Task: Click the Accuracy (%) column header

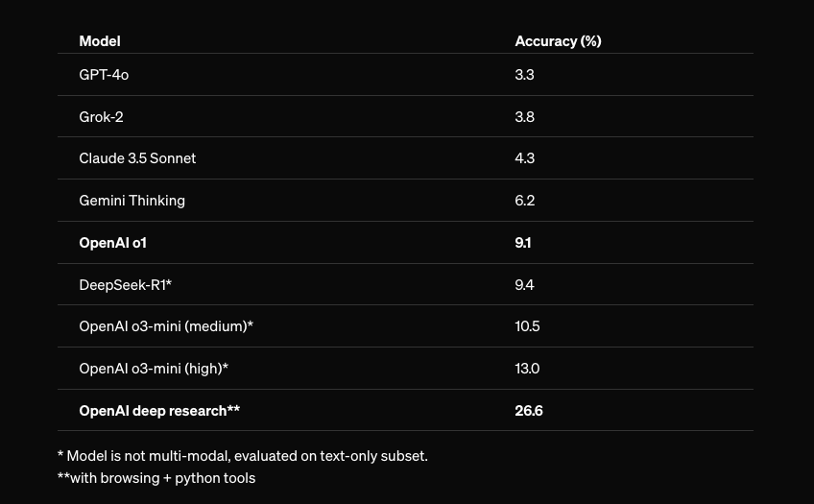Action: point(558,40)
